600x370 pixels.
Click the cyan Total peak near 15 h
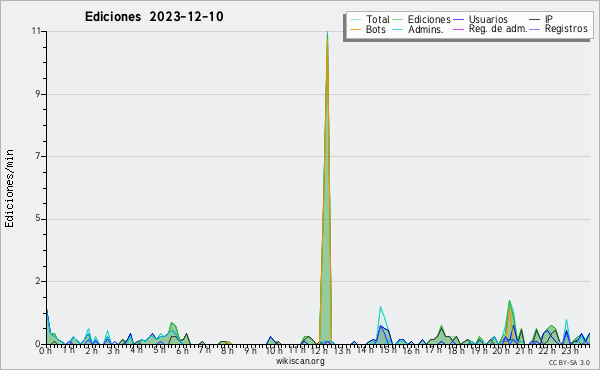coord(381,307)
